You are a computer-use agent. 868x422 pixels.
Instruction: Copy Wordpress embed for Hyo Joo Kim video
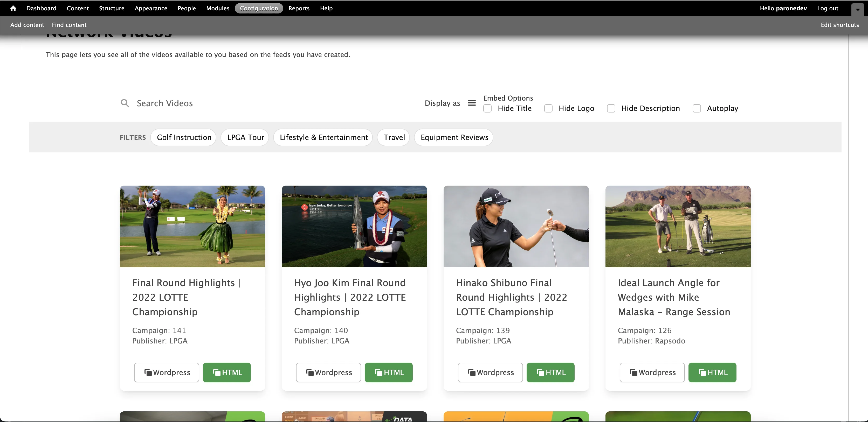click(328, 372)
